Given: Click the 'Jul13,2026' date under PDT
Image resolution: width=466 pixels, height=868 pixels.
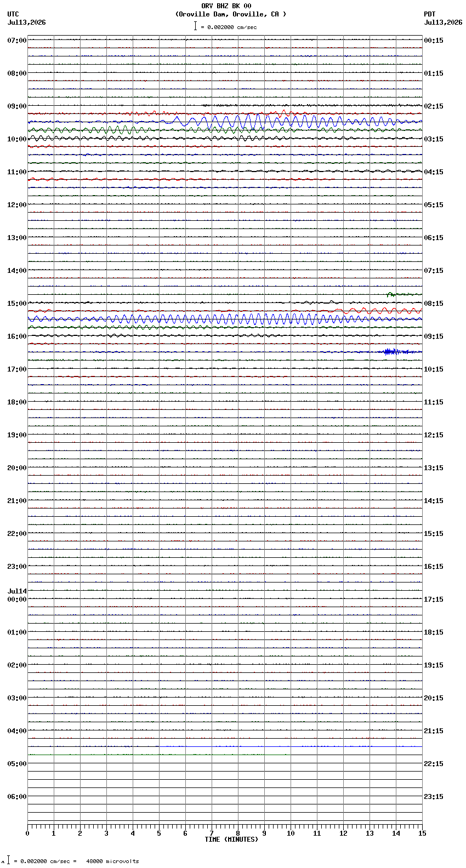Looking at the screenshot, I should coord(444,22).
